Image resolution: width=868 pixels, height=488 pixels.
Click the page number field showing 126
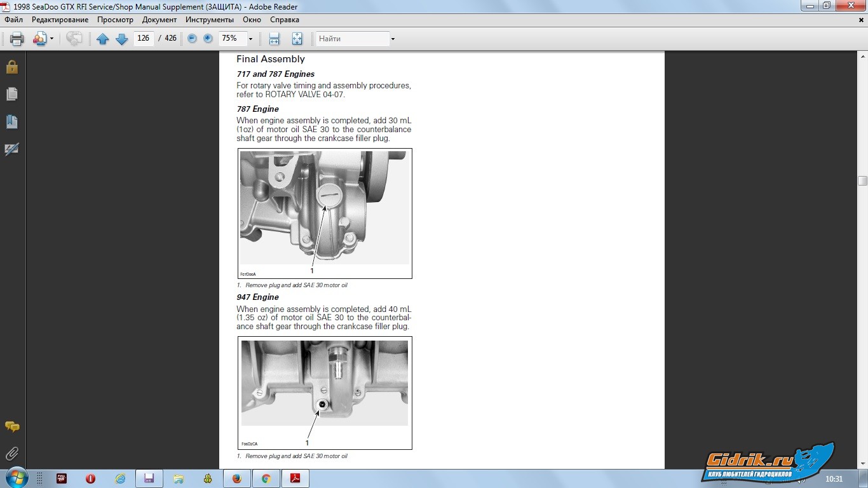143,38
